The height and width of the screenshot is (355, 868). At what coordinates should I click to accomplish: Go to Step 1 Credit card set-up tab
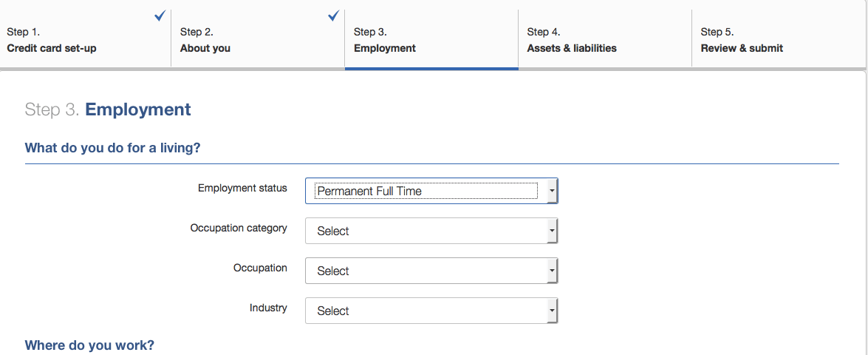pos(85,38)
